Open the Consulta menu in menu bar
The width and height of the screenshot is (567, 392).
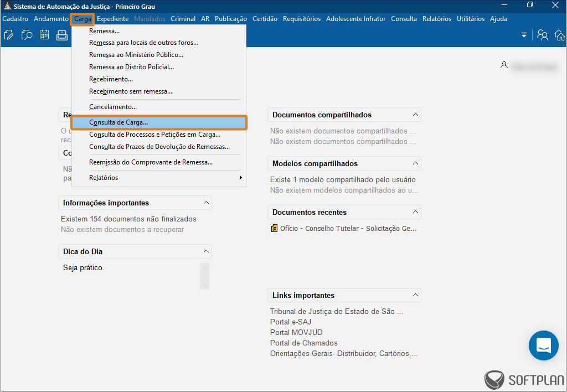[x=404, y=19]
